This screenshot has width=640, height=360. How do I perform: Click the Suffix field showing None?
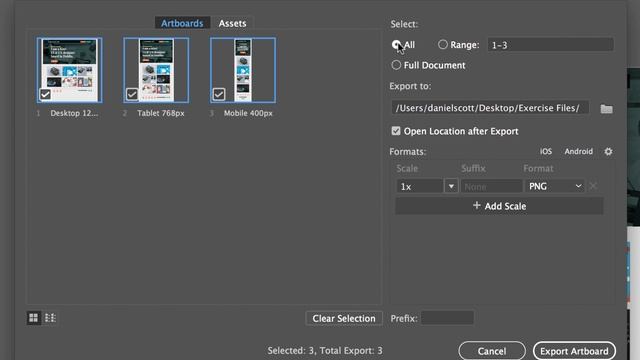(x=491, y=187)
